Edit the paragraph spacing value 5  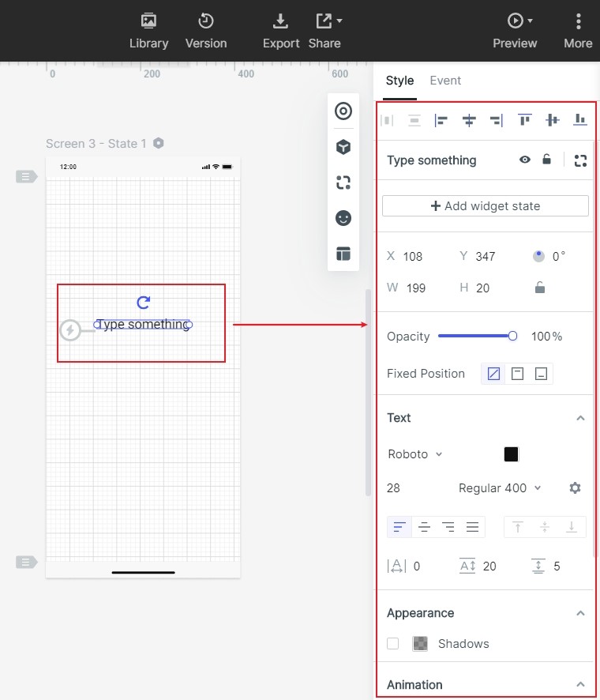point(557,566)
